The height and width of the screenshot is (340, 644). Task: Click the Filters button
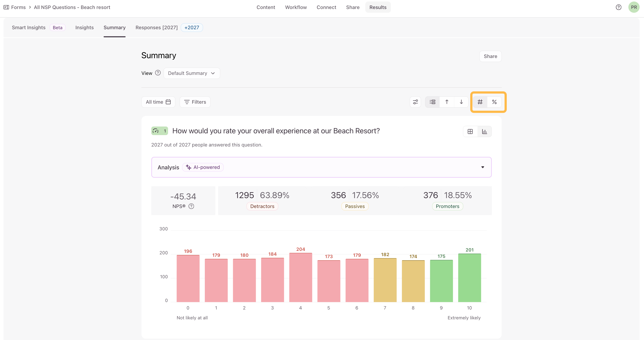[x=195, y=102]
